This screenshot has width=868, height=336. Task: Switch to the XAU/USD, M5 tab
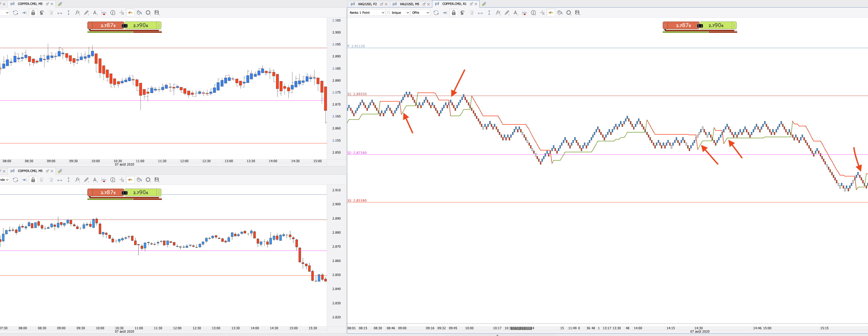pyautogui.click(x=409, y=4)
